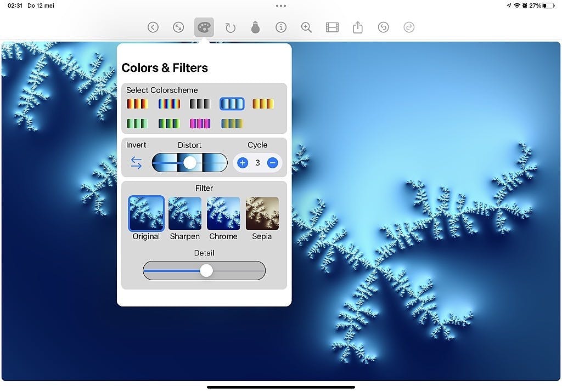Tap the undo arrow icon

click(x=384, y=27)
